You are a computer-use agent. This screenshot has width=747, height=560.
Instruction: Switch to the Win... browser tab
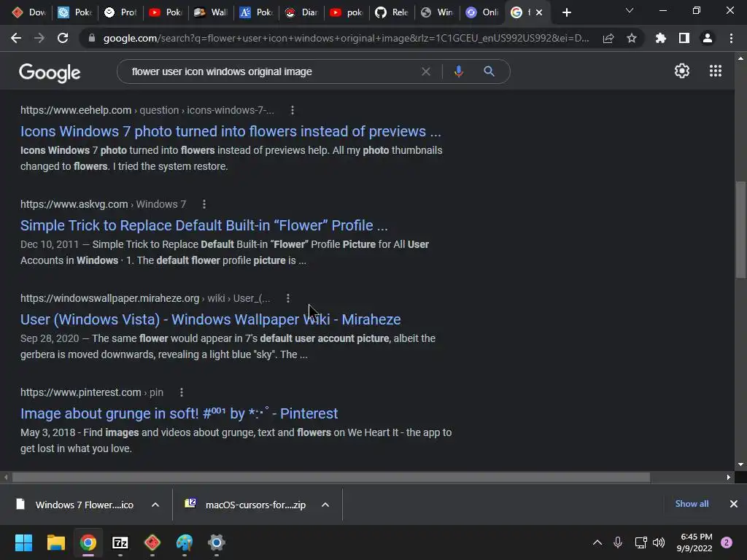click(x=438, y=12)
